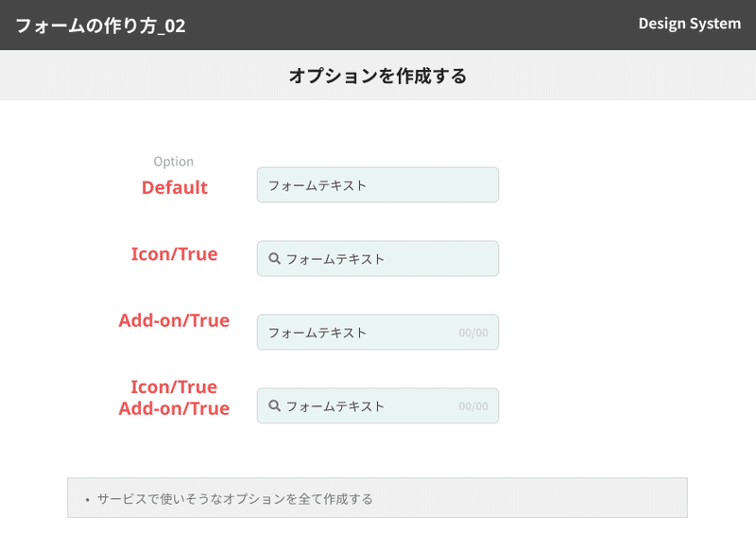Click the 00/00 counter in the bottom field
Image resolution: width=756 pixels, height=534 pixels.
pyautogui.click(x=473, y=406)
